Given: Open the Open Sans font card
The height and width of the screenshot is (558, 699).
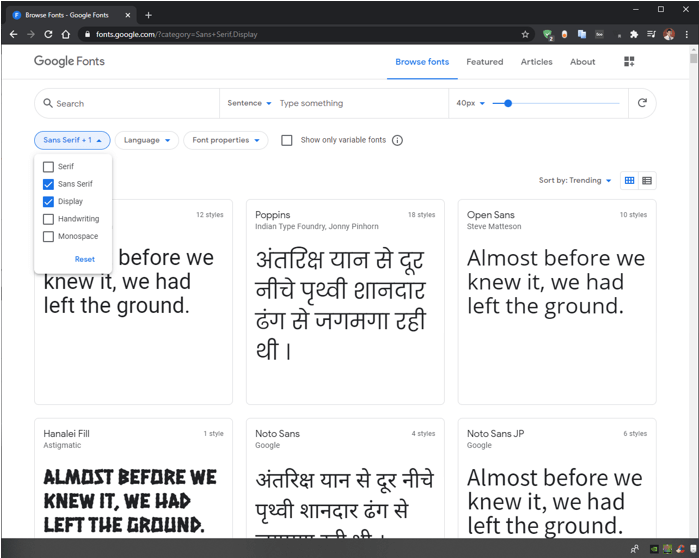Looking at the screenshot, I should (557, 302).
